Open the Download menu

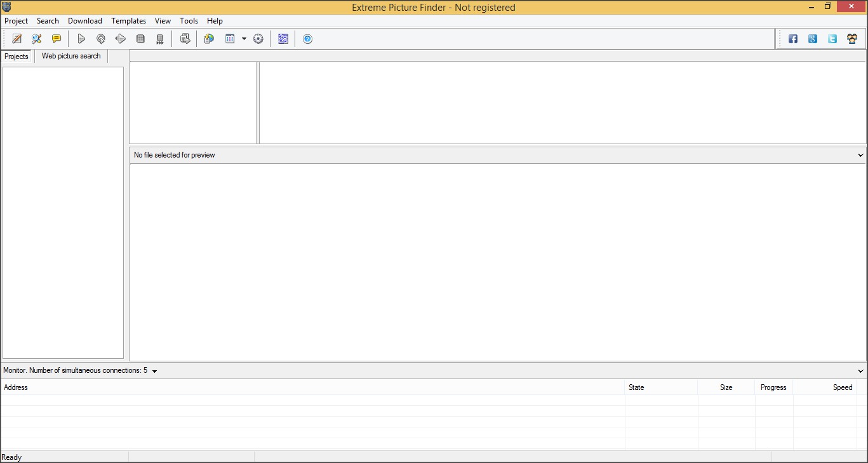[x=85, y=21]
